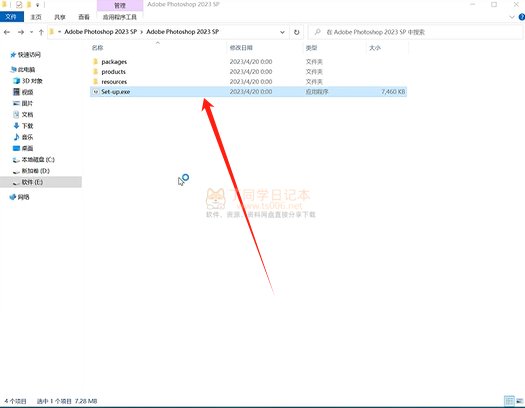Viewport: 525px width, 408px height.
Task: Click the 7,460 KB size cell
Action: 393,92
